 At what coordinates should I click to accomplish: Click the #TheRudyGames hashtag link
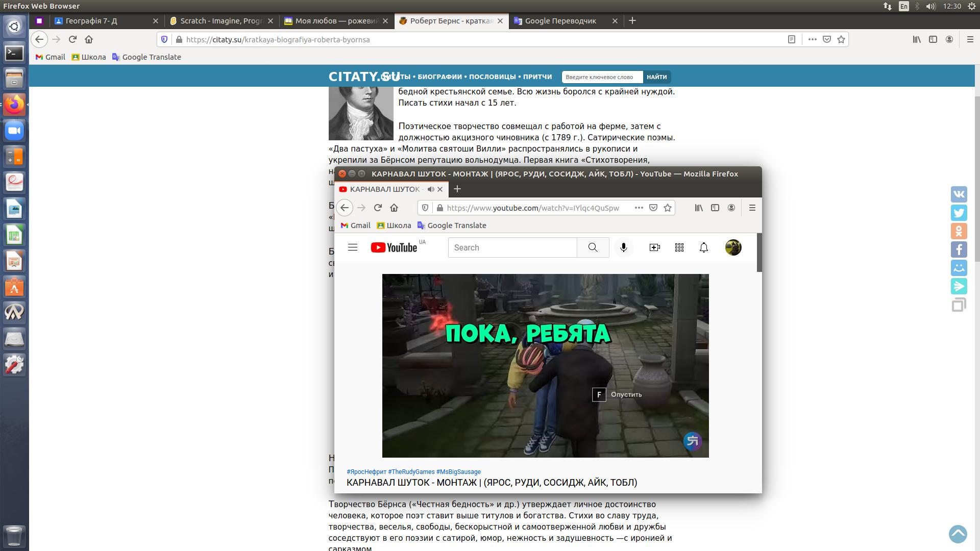pyautogui.click(x=411, y=472)
